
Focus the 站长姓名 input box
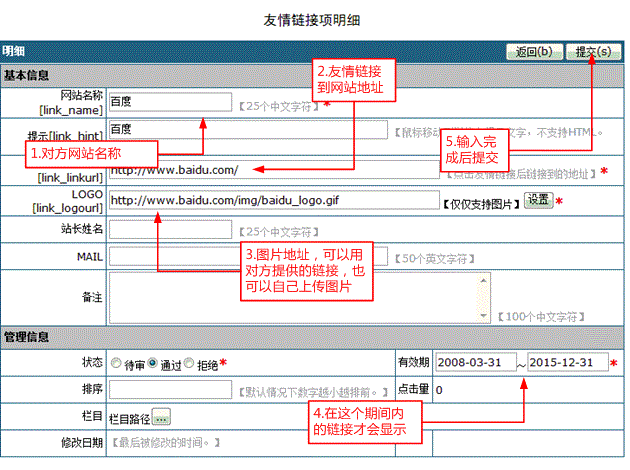170,230
